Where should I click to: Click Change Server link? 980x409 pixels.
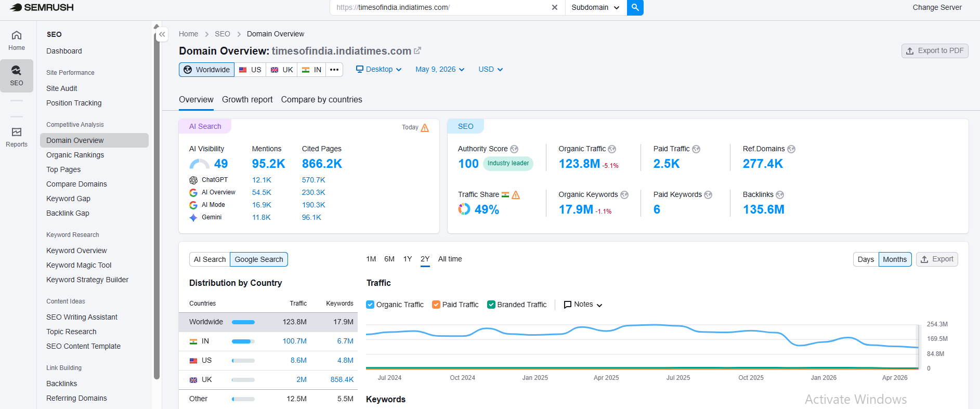[937, 7]
